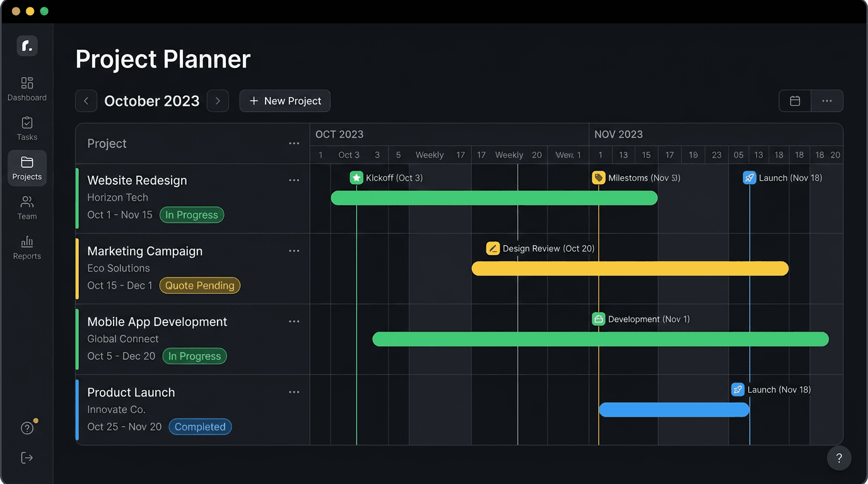This screenshot has width=868, height=484.
Task: Advance to November using the right chevron
Action: click(x=218, y=101)
